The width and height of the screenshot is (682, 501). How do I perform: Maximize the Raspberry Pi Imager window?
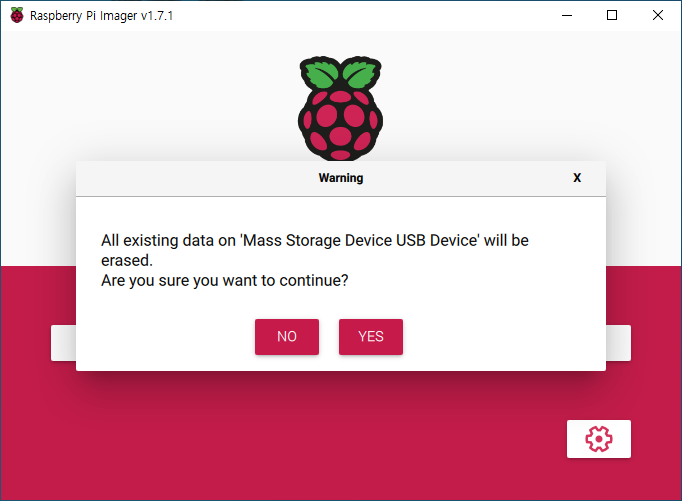pyautogui.click(x=612, y=15)
